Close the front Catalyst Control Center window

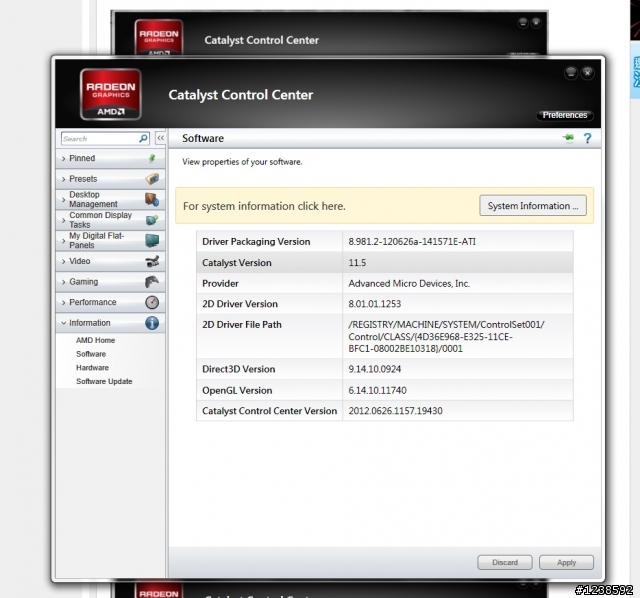click(x=587, y=73)
